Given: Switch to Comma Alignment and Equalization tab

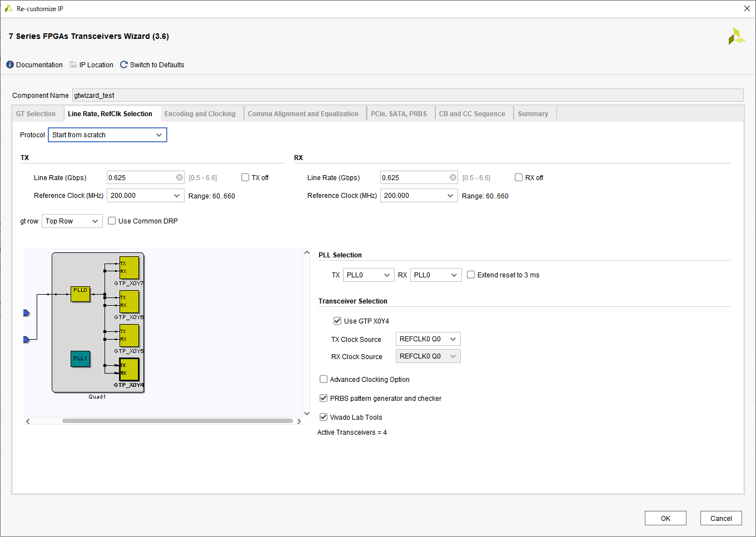Looking at the screenshot, I should (303, 114).
